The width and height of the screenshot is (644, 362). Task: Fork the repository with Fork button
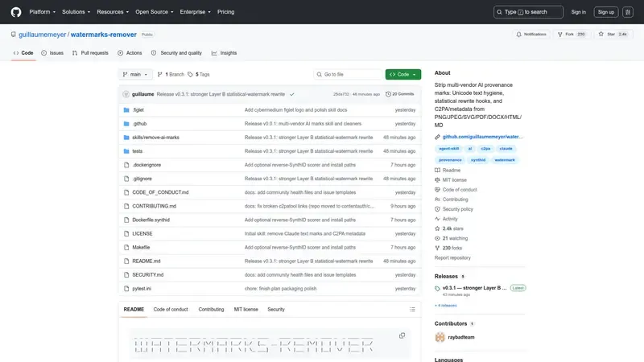pyautogui.click(x=572, y=35)
